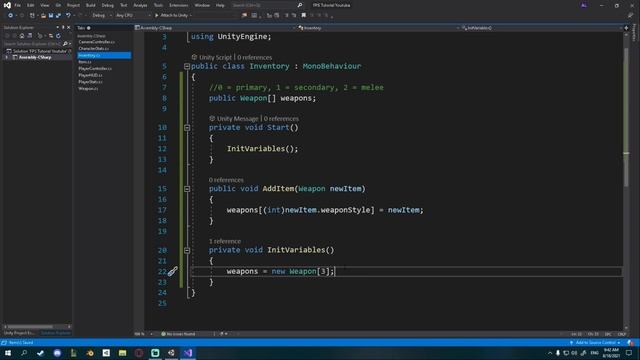This screenshot has height=360, width=640.
Task: Open PlayerStats.cs in the tabs list
Action: click(x=90, y=82)
